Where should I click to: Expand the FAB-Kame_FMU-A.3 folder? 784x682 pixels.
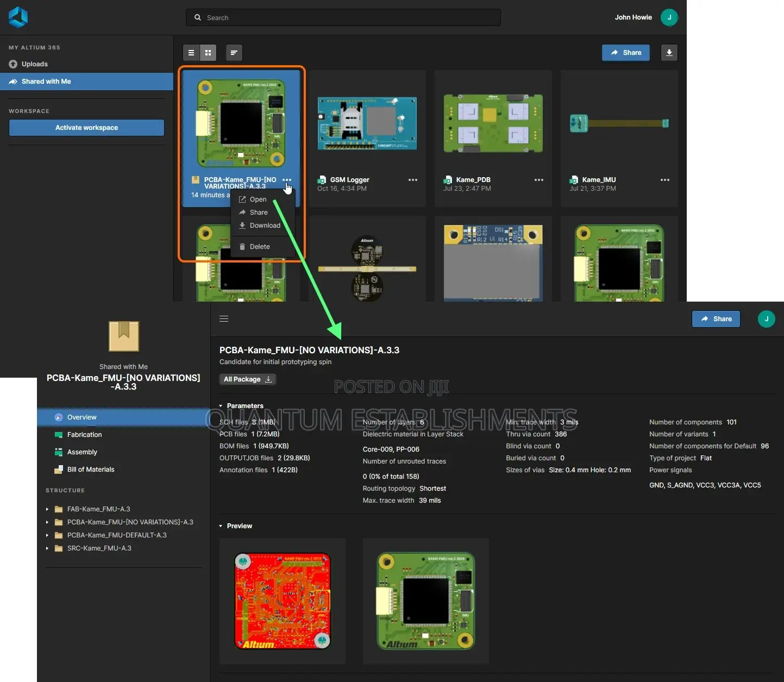47,509
